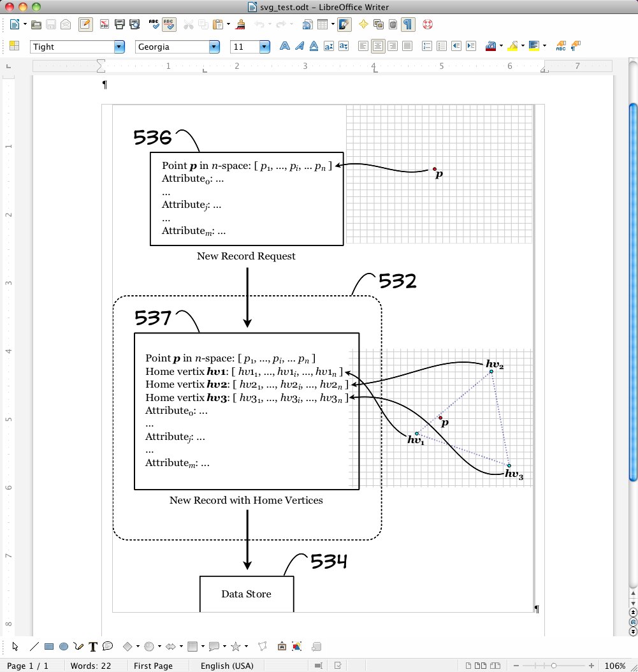The height and width of the screenshot is (672, 638).
Task: Open LibreOffice Help lifebuoy icon
Action: point(426,25)
